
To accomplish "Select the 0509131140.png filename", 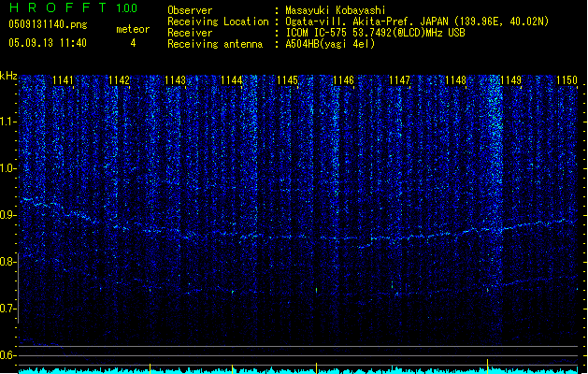I will pyautogui.click(x=46, y=24).
